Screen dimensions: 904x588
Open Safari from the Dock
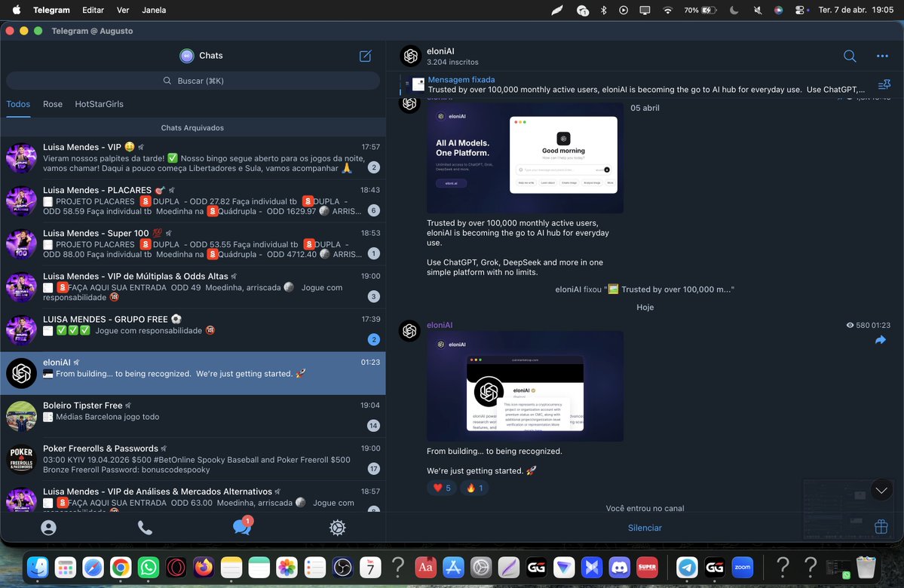pos(93,568)
